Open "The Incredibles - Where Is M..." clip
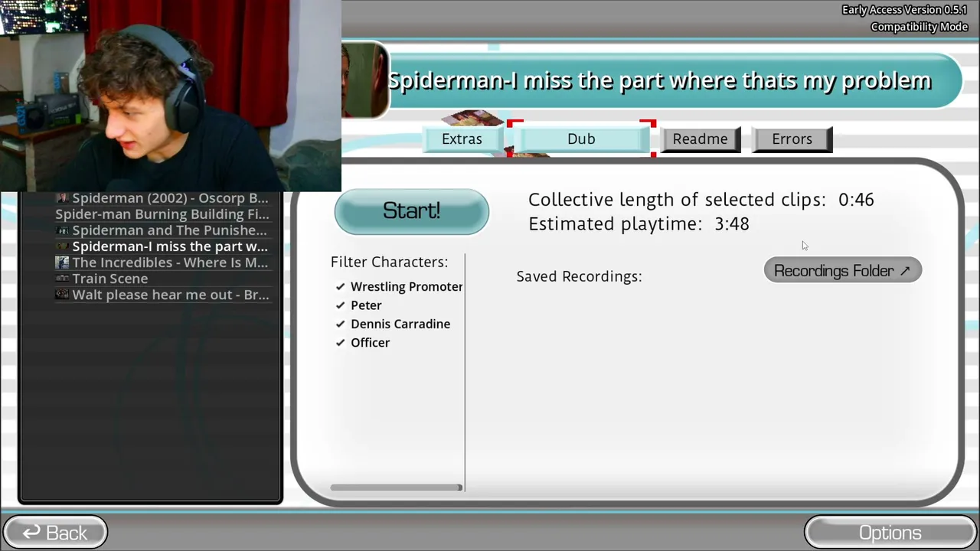980x551 pixels. pyautogui.click(x=162, y=262)
